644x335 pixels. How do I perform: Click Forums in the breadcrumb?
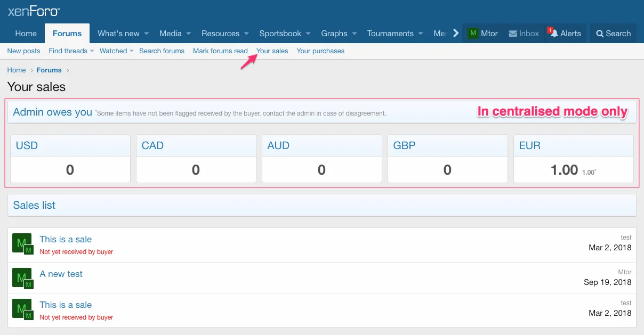[49, 70]
